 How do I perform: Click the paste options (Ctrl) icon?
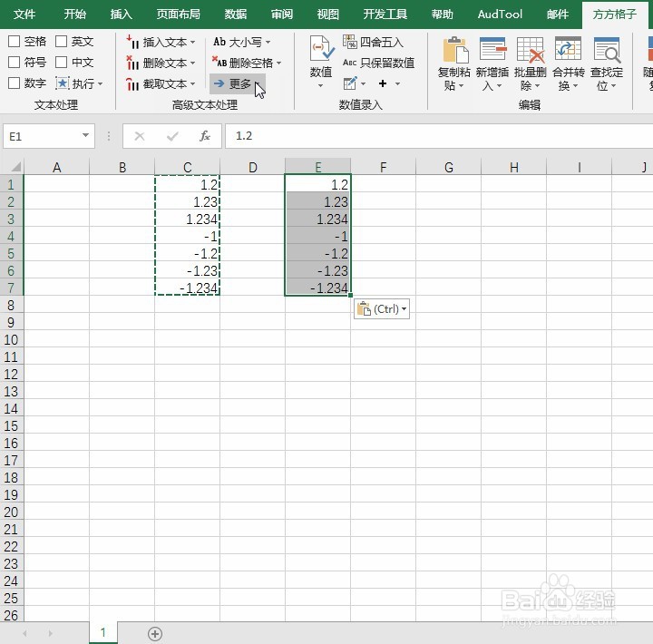coord(382,309)
